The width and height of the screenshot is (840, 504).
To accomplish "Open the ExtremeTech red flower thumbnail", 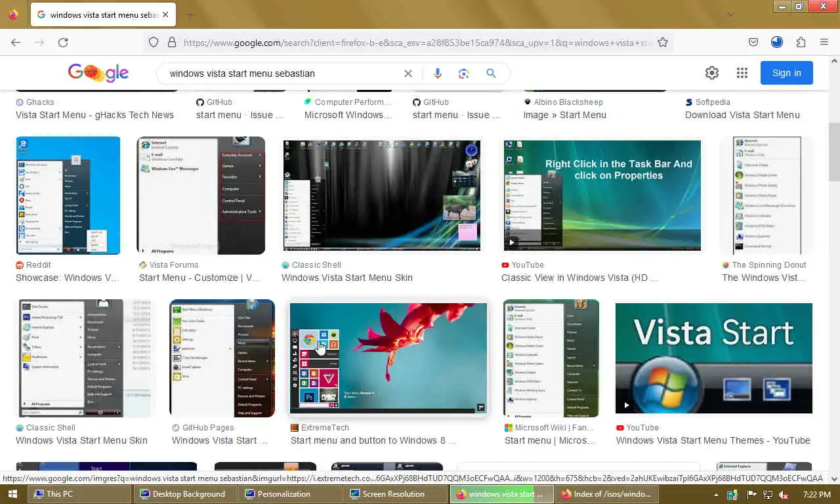I will (388, 358).
